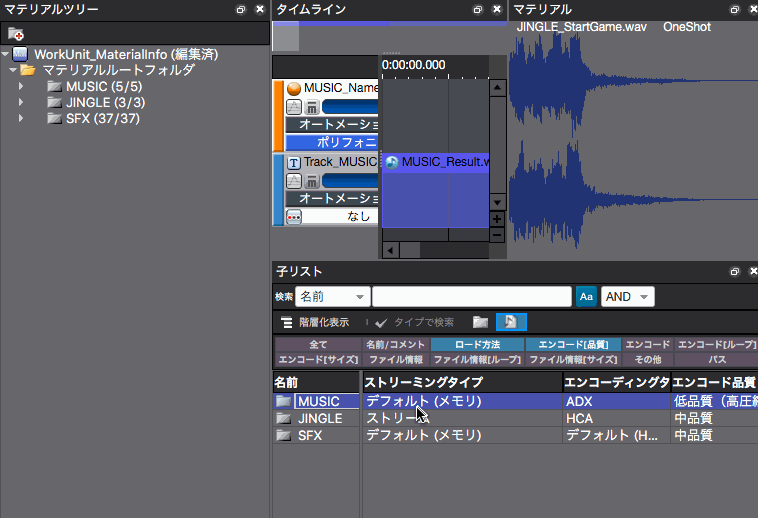Collapse the マテリアルルートフォルダ node

point(12,70)
